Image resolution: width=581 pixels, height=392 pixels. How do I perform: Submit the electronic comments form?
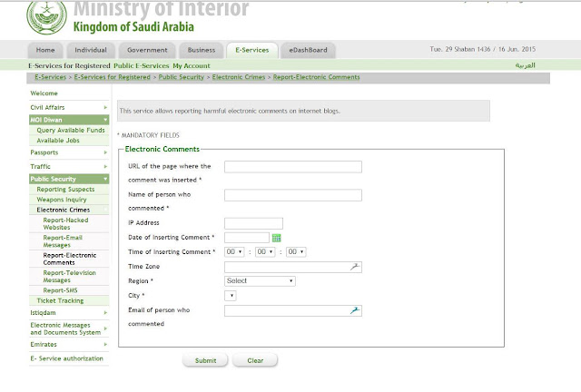pyautogui.click(x=205, y=360)
